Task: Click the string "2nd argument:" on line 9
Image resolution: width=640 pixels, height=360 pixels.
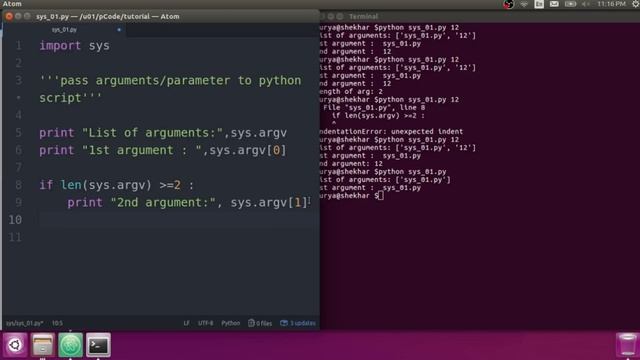Action: click(x=163, y=203)
